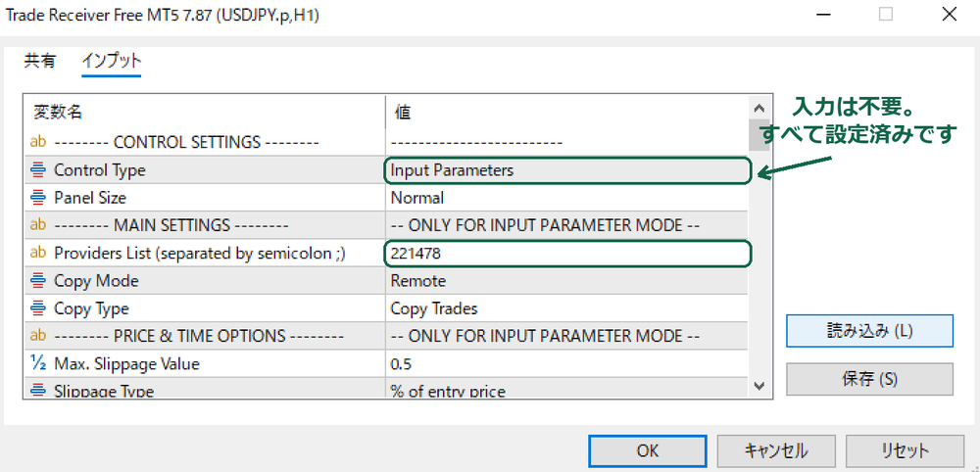Click the 読み込み (L) button
This screenshot has width=980, height=472.
tap(869, 331)
